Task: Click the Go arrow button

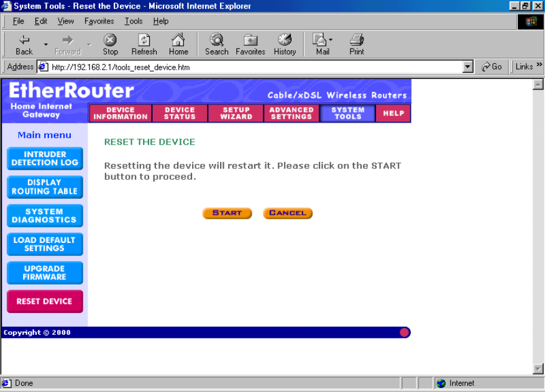Action: tap(491, 66)
